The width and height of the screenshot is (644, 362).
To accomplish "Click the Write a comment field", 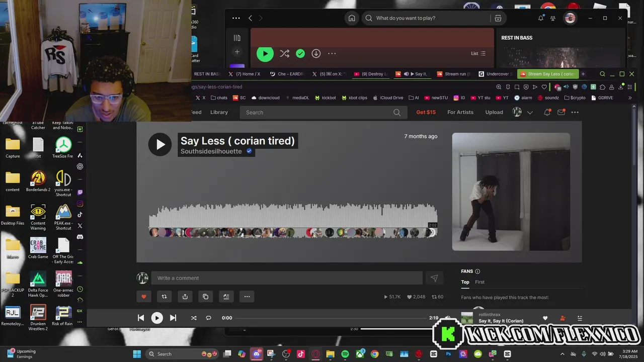I will 287,278.
